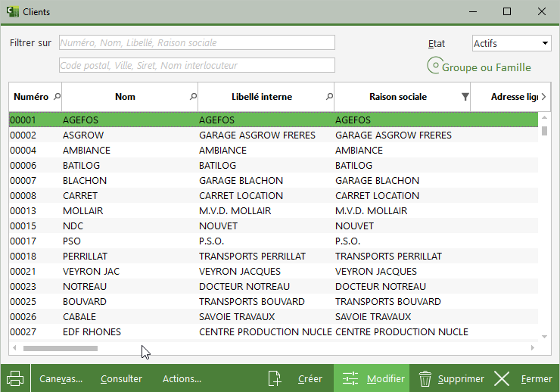Select row 00001 AGEFOS
Screen dimensions: 560x392
[x=274, y=120]
